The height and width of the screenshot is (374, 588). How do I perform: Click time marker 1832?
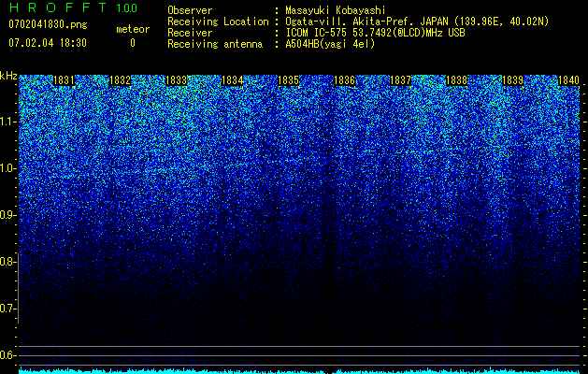(x=120, y=80)
